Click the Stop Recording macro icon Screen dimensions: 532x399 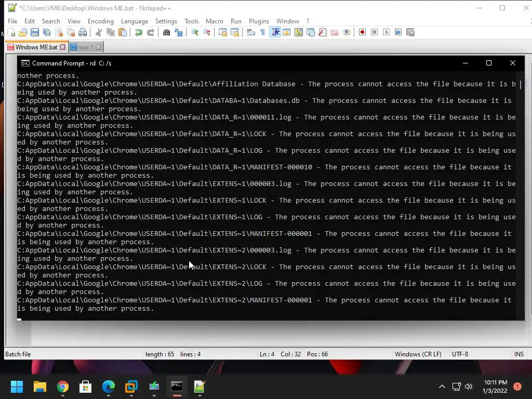point(374,33)
